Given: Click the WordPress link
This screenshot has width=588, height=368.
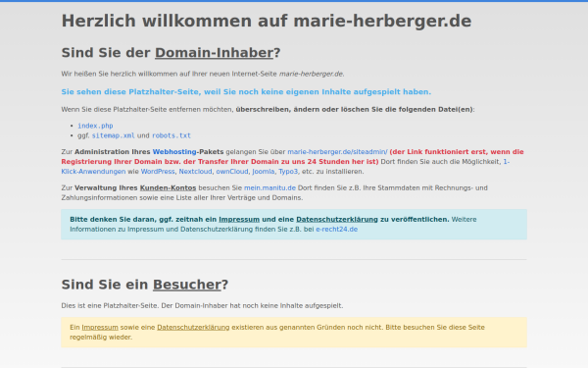Looking at the screenshot, I should (158, 171).
